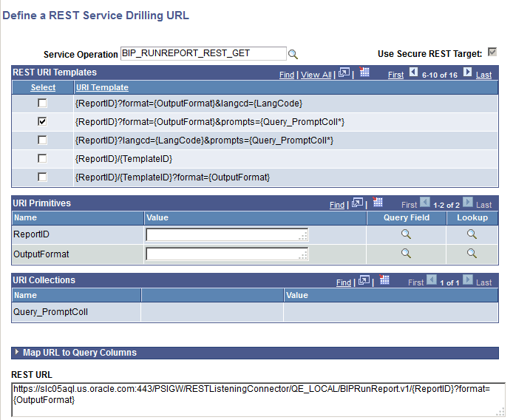Check the {ReportID}/{TemplateID} template checkbox
513x420 pixels.
pyautogui.click(x=42, y=158)
